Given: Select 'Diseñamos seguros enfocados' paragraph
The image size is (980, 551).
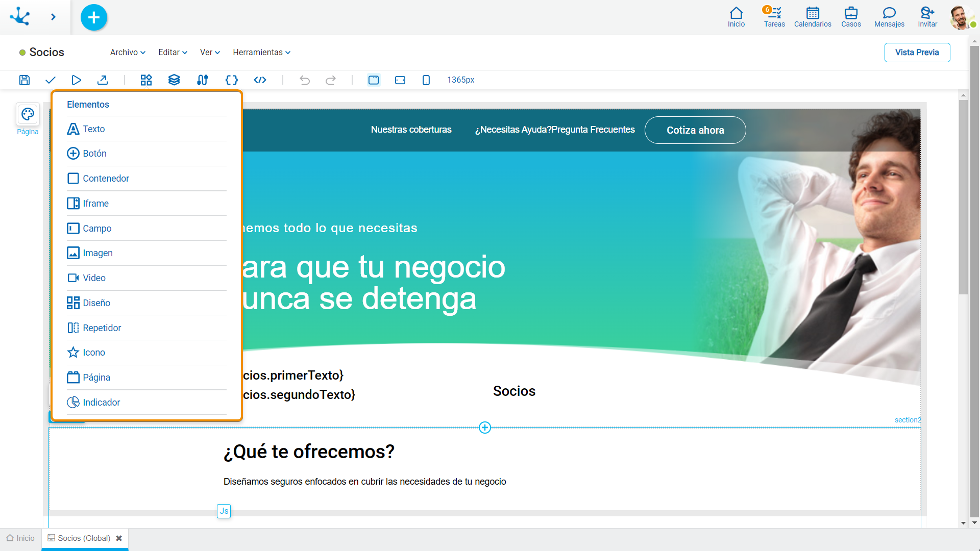Looking at the screenshot, I should [x=364, y=482].
